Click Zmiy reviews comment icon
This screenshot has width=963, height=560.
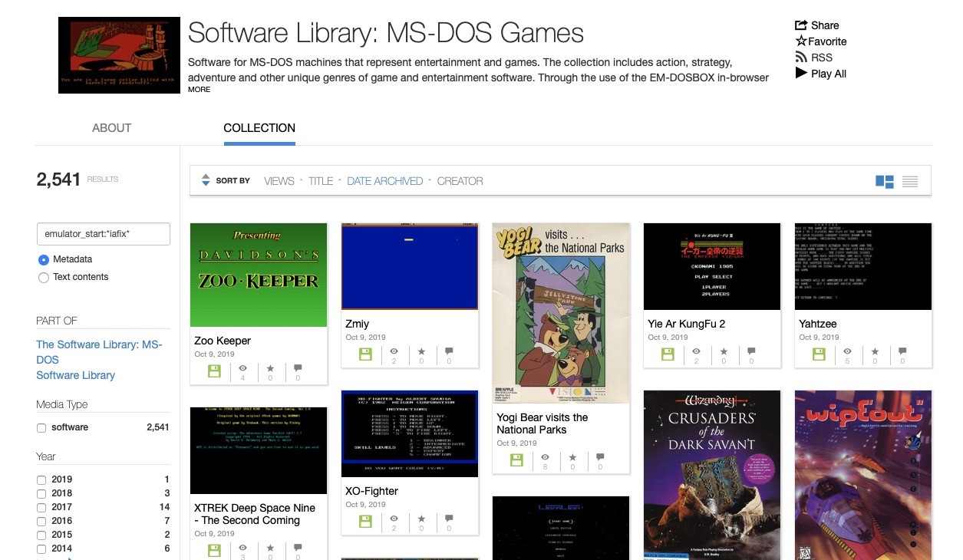(x=449, y=351)
